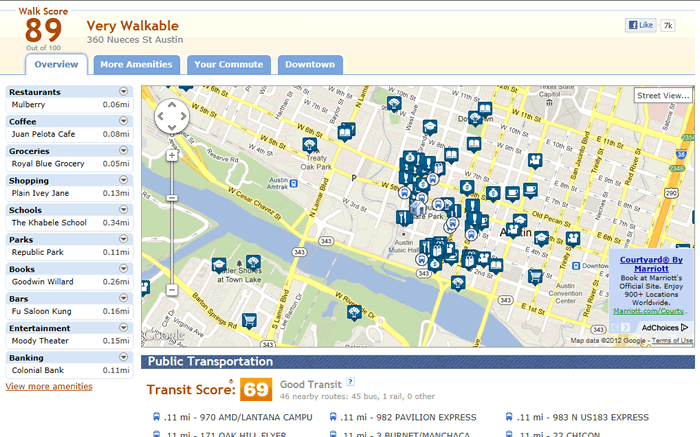Click the money bag marker next to Austin Music Hall
The image size is (700, 437).
coord(434,264)
